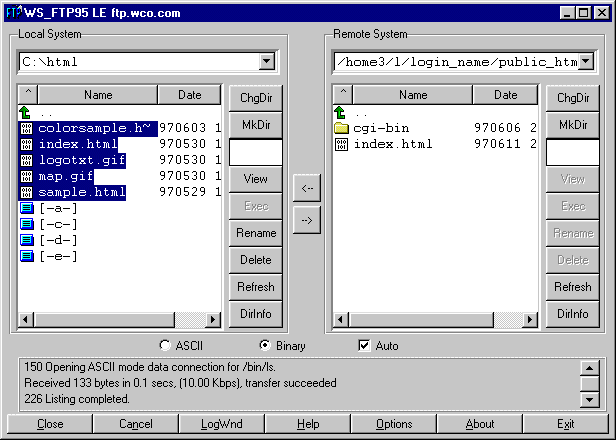Click the log pane scroll down arrow
This screenshot has height=440, width=616.
point(589,400)
